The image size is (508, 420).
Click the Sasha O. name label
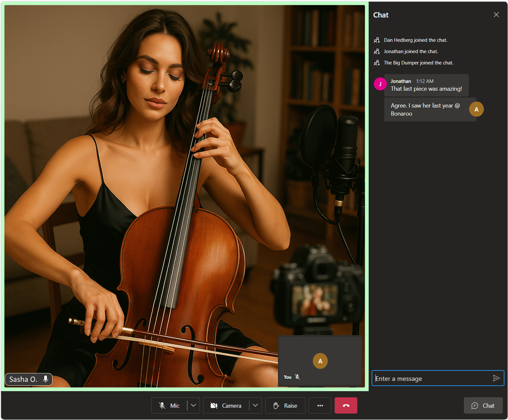pos(23,379)
